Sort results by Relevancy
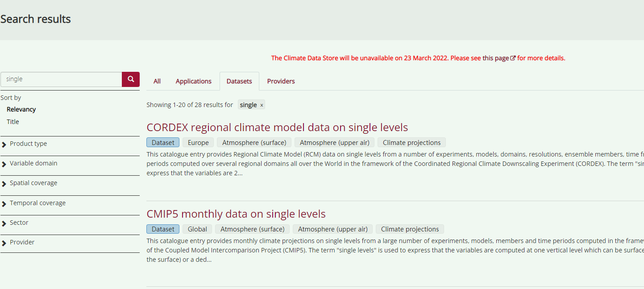644x289 pixels. 21,109
